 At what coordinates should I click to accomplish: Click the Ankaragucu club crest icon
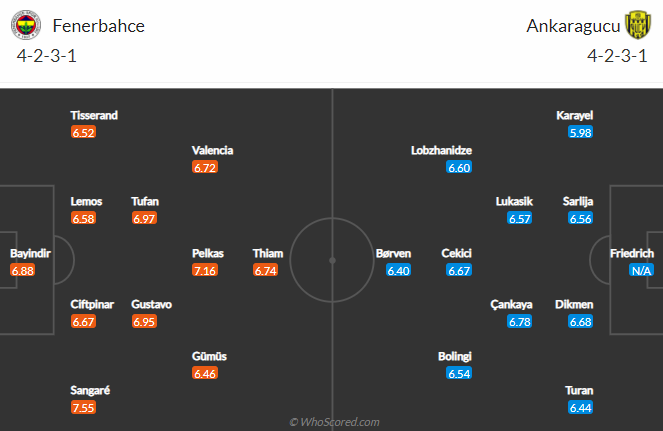coord(638,25)
